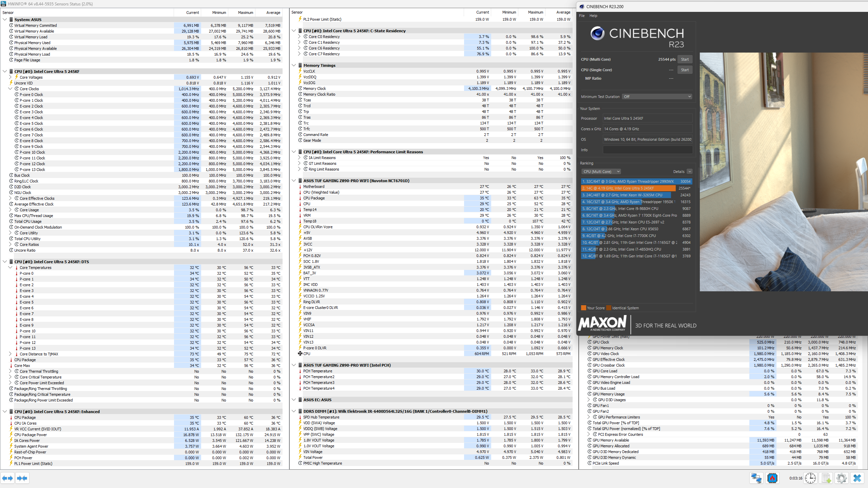868x488 pixels.
Task: Click the start logging sheet icon
Action: (x=826, y=478)
